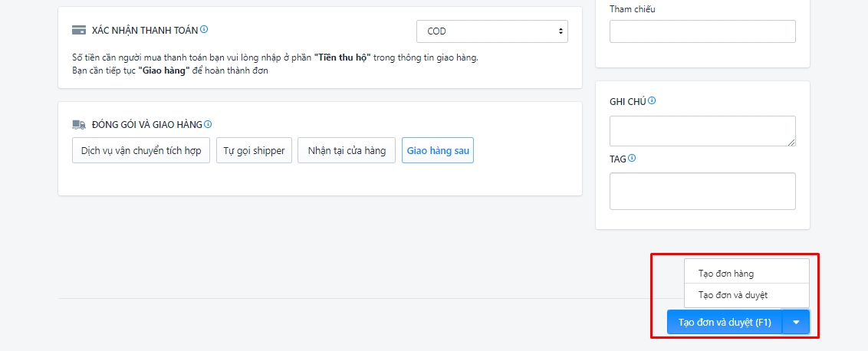
Task: Click inside the GHI CHÚ note textarea
Action: [702, 130]
